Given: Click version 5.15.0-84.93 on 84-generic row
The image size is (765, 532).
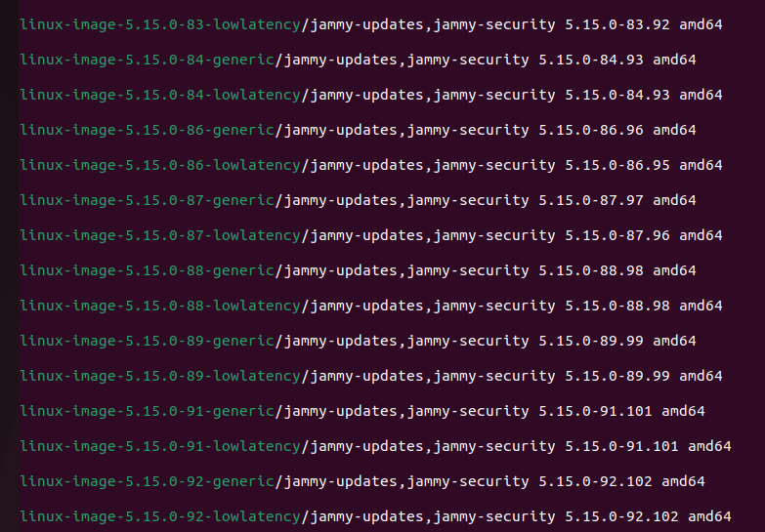Looking at the screenshot, I should [x=591, y=60].
